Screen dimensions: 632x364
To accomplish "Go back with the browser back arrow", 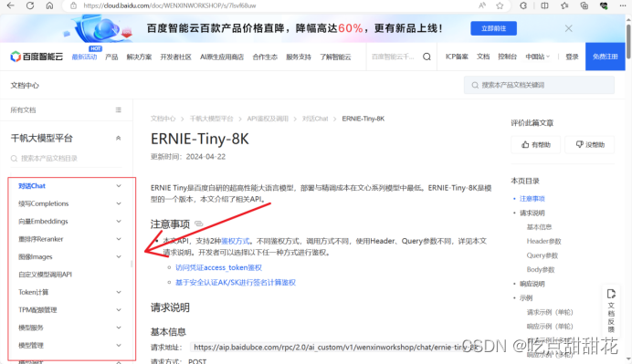I will pos(11,5).
